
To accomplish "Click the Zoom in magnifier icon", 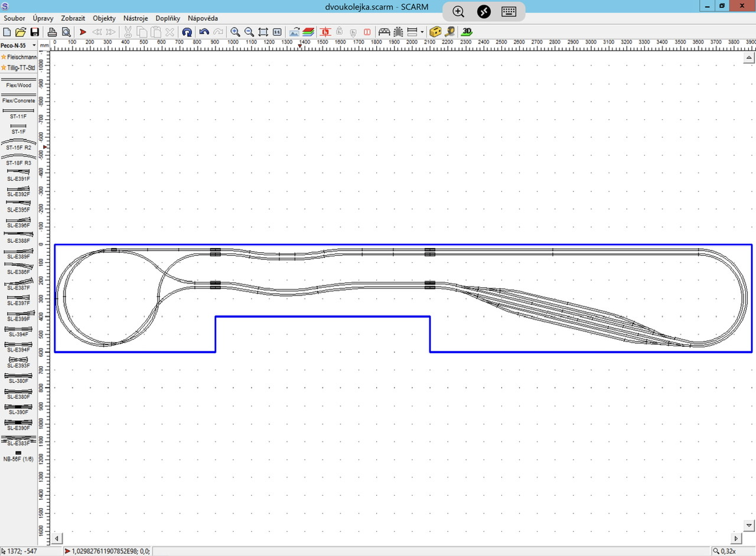I will [x=235, y=32].
